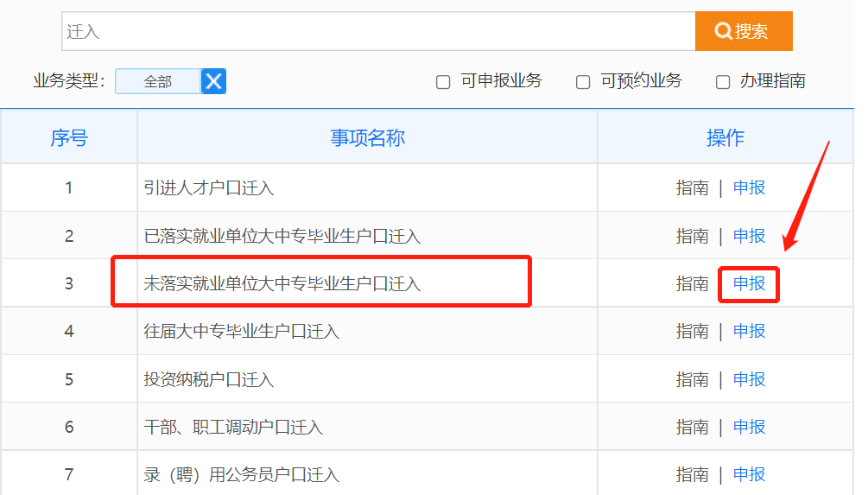Open 指南 for 往届大中专毕业生户口迁入
868x495 pixels.
(x=692, y=331)
